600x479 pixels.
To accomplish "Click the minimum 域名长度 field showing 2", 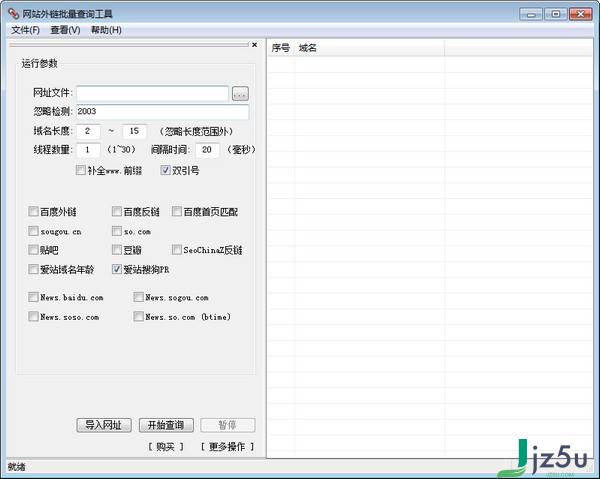I will 88,131.
